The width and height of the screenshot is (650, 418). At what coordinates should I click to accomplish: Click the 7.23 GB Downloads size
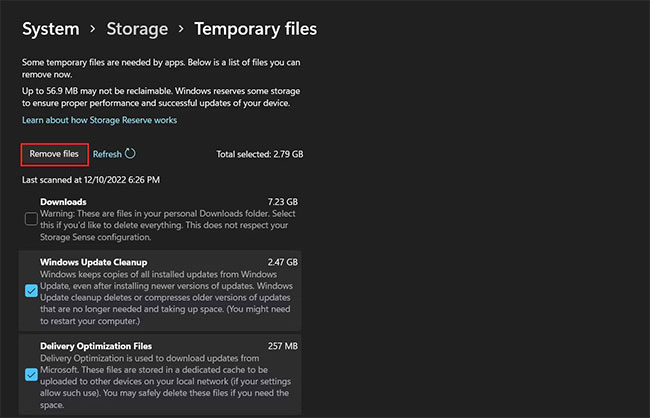point(283,202)
